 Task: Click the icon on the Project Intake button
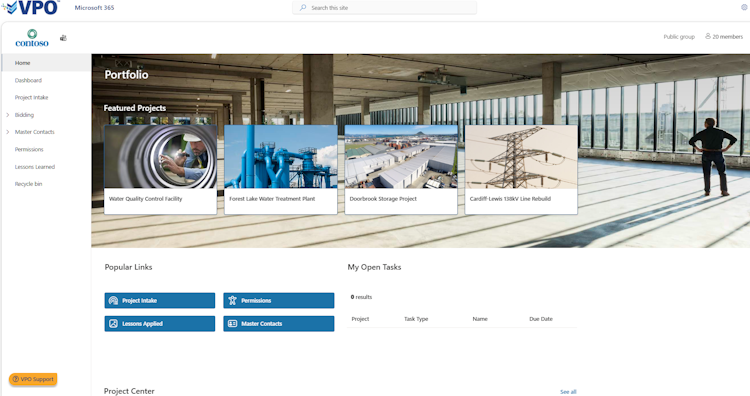[x=113, y=300]
